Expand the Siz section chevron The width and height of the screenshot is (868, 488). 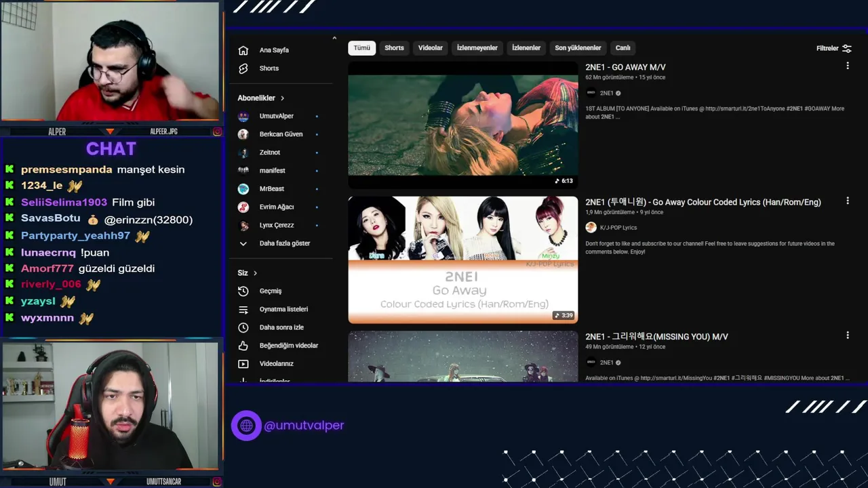[x=256, y=273]
